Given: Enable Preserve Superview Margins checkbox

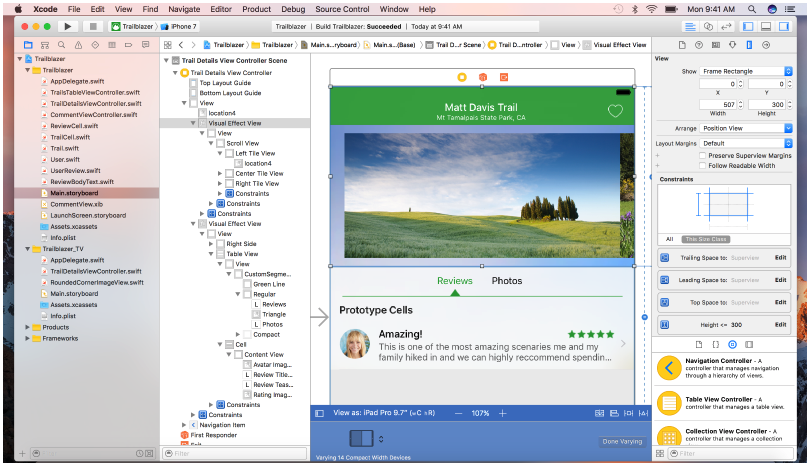Looking at the screenshot, I should pyautogui.click(x=701, y=156).
